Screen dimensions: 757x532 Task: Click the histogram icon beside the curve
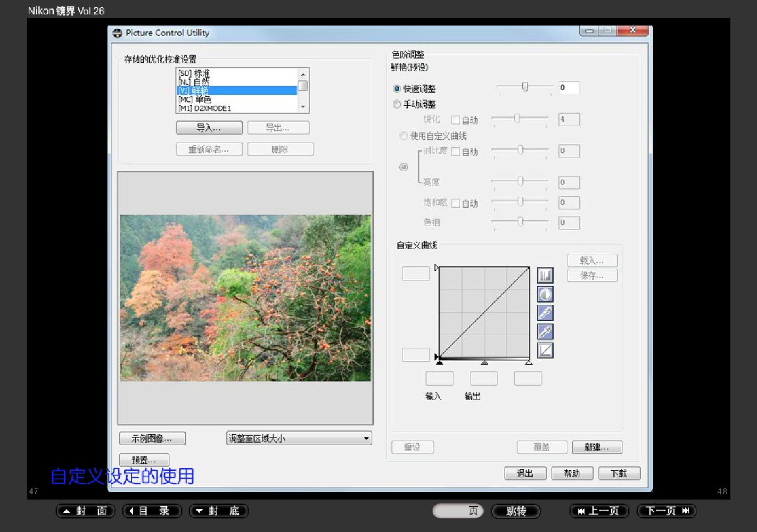(545, 275)
